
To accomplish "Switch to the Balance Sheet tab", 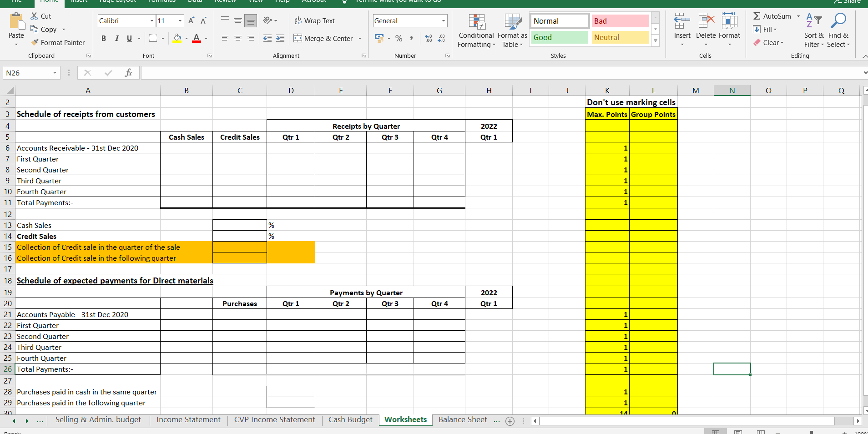I will [463, 419].
